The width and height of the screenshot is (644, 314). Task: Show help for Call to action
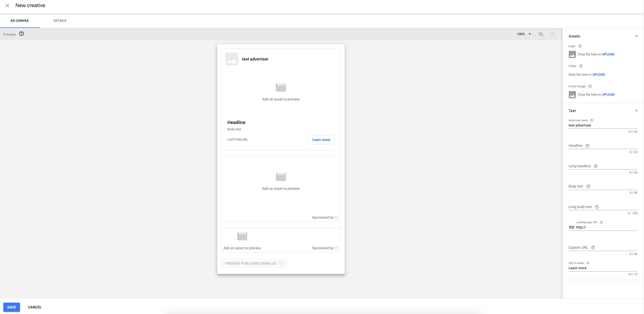click(x=588, y=263)
